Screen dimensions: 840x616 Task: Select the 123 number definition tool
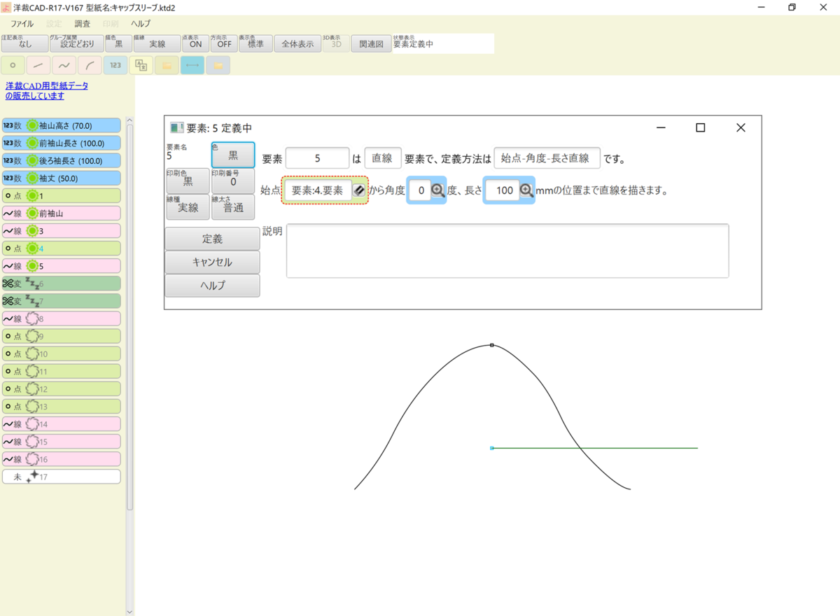(115, 64)
